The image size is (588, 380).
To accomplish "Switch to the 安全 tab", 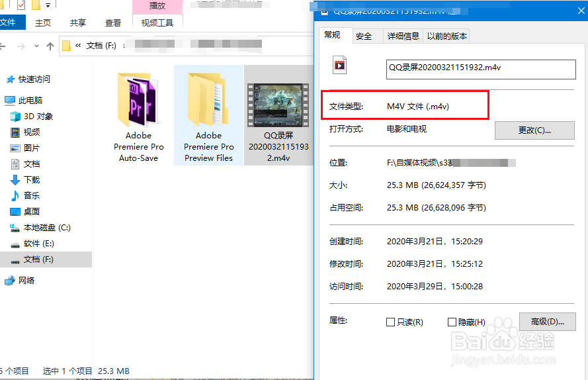I will (x=364, y=36).
